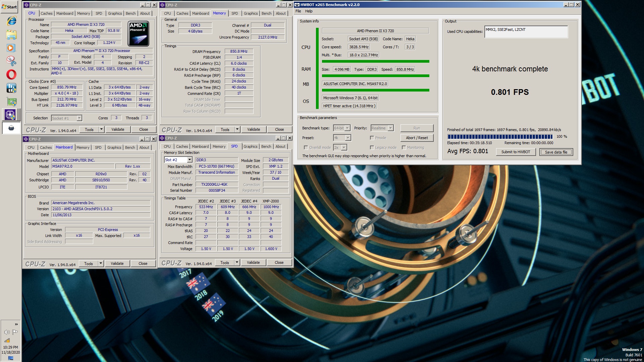The image size is (644, 362).
Task: Open the Slot #2 memory slot dropdown
Action: 190,160
